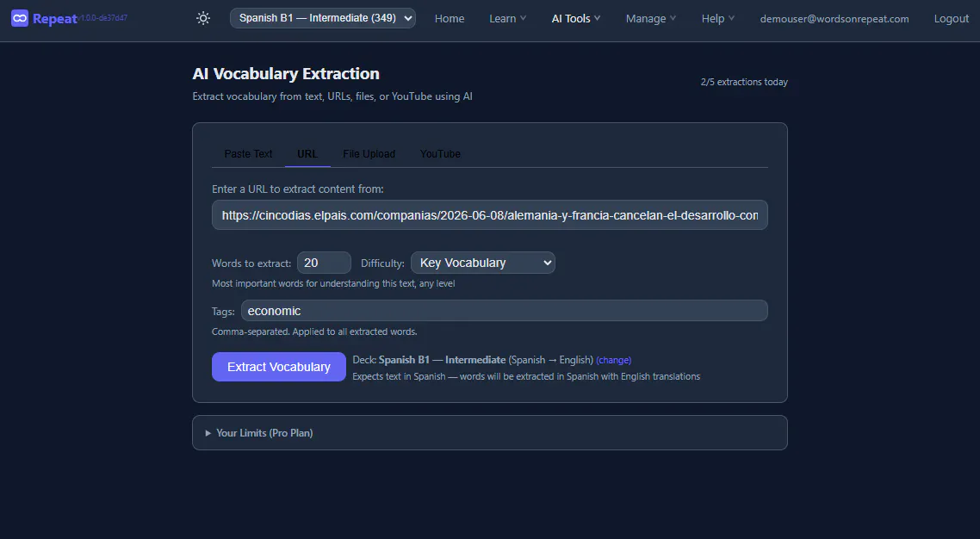Viewport: 980px width, 539px height.
Task: Click the Comma-separated hint text
Action: click(x=314, y=331)
